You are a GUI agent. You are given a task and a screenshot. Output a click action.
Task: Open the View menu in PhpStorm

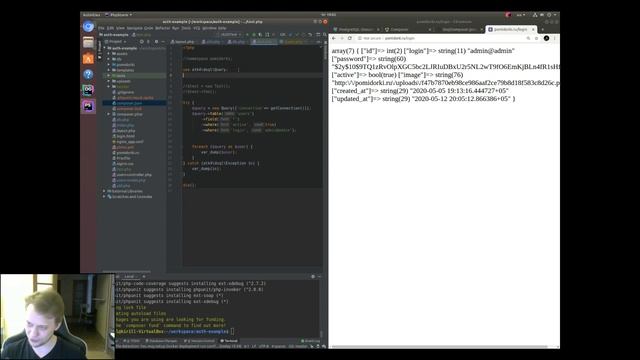120,28
